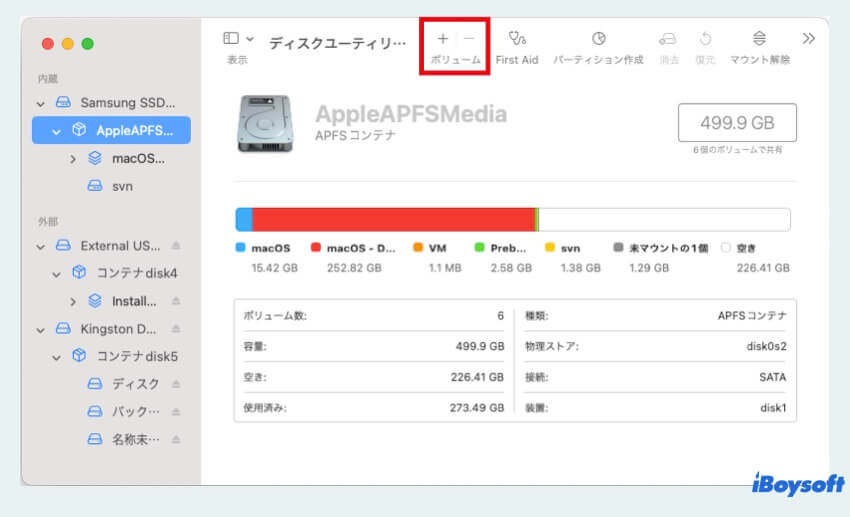Click the Erase toolbar icon

pos(668,39)
